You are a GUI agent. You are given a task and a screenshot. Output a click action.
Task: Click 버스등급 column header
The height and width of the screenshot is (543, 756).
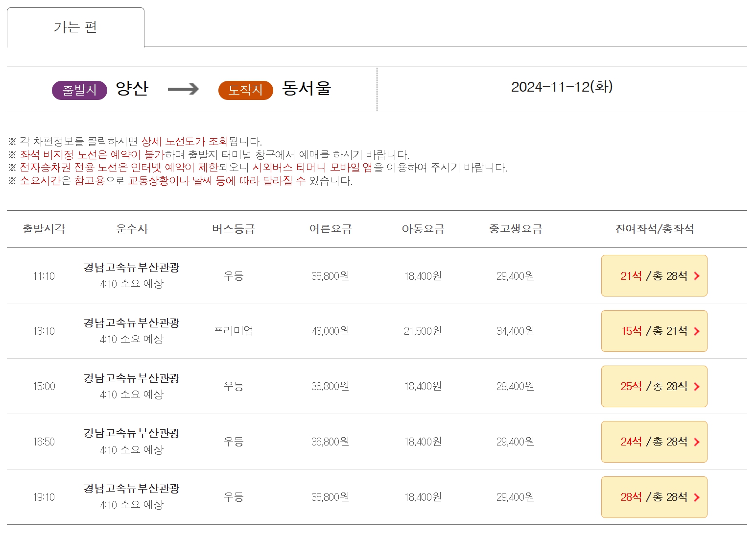click(x=234, y=229)
